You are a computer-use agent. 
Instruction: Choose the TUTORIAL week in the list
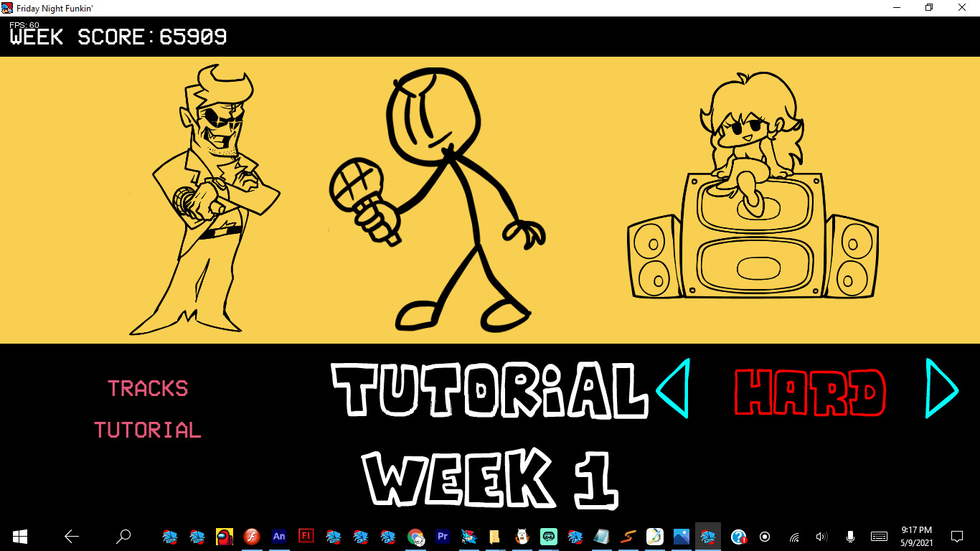[491, 390]
